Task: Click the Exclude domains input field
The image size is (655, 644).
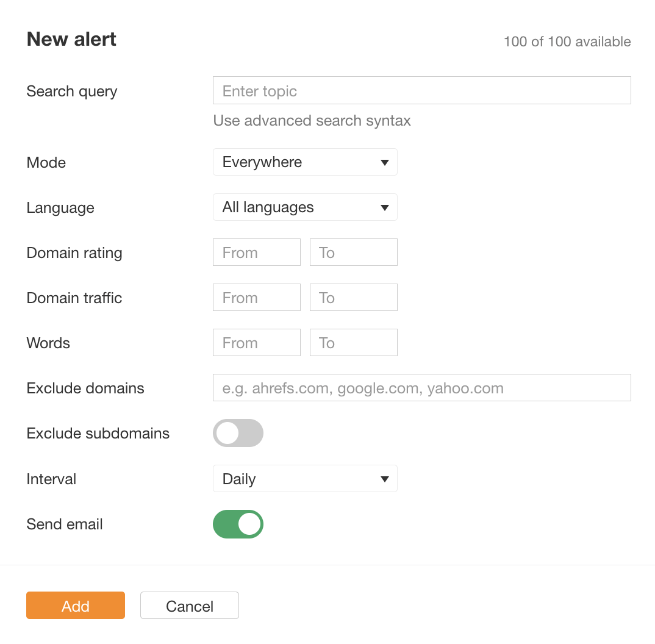Action: pos(421,387)
